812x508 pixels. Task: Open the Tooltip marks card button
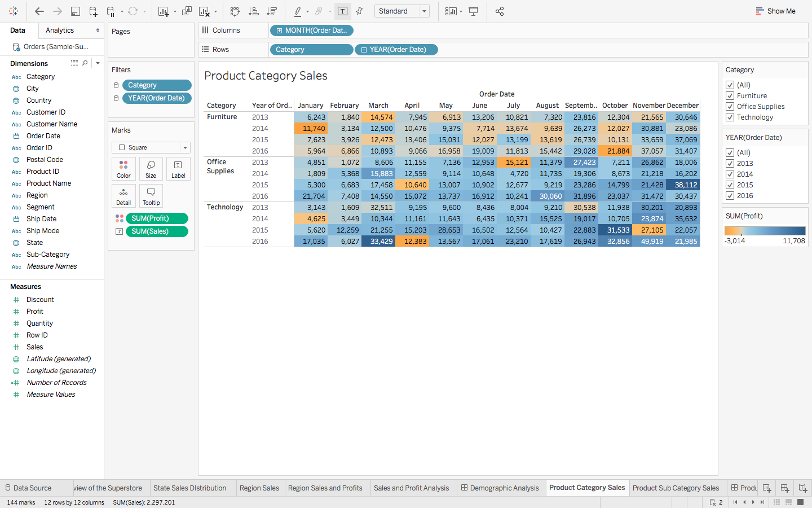pos(151,195)
